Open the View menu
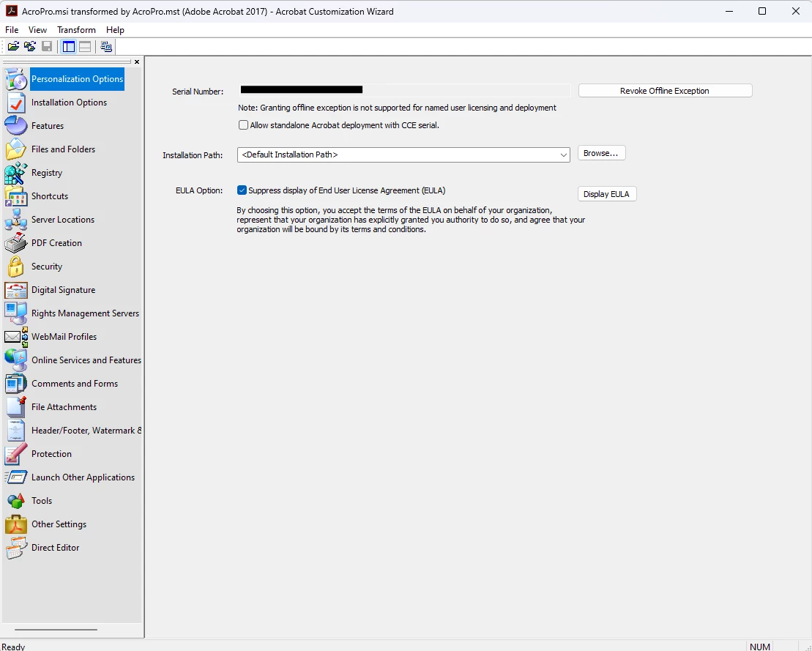 pos(37,29)
